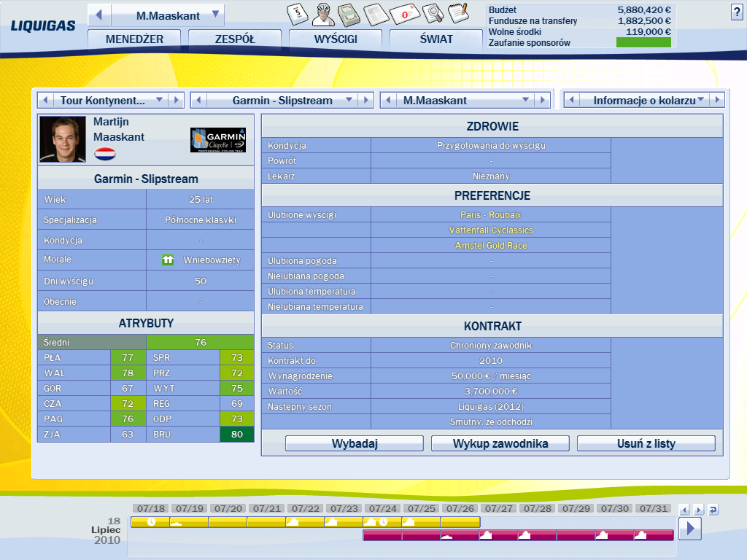This screenshot has width=747, height=560.
Task: Advance to next day with large play arrow
Action: (x=690, y=529)
